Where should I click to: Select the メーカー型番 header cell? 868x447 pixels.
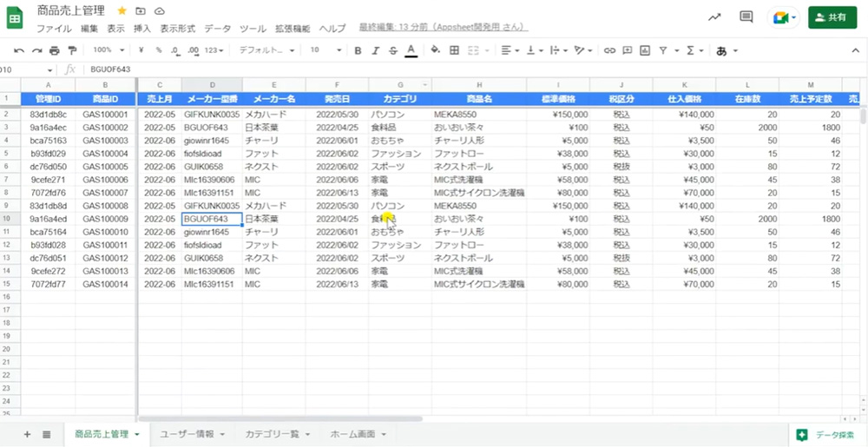coord(212,99)
